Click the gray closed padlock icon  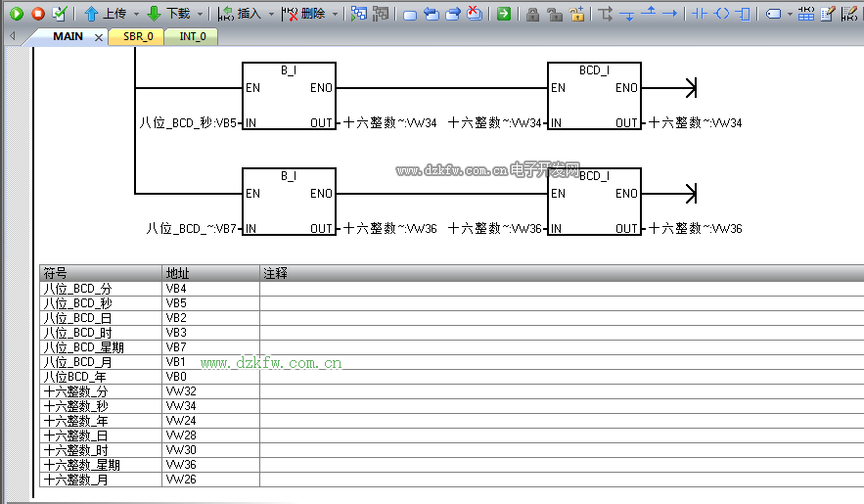pos(532,14)
